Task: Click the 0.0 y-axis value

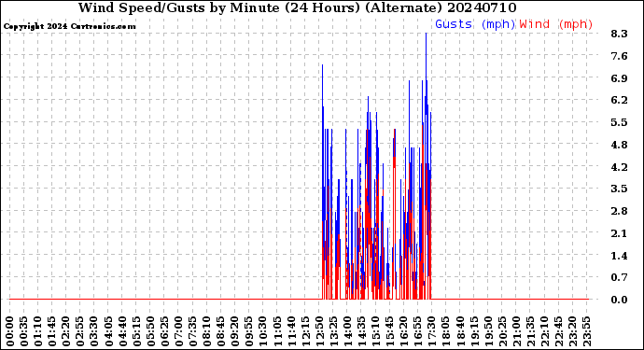Action: (x=620, y=300)
